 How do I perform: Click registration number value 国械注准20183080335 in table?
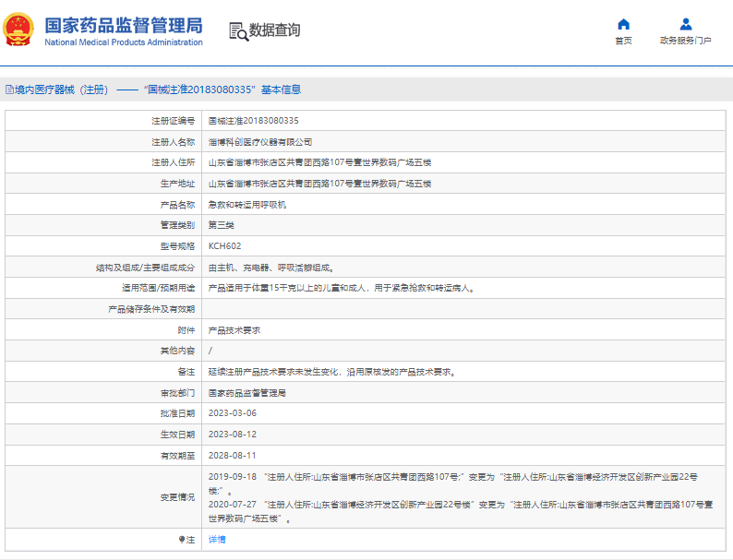pyautogui.click(x=253, y=121)
